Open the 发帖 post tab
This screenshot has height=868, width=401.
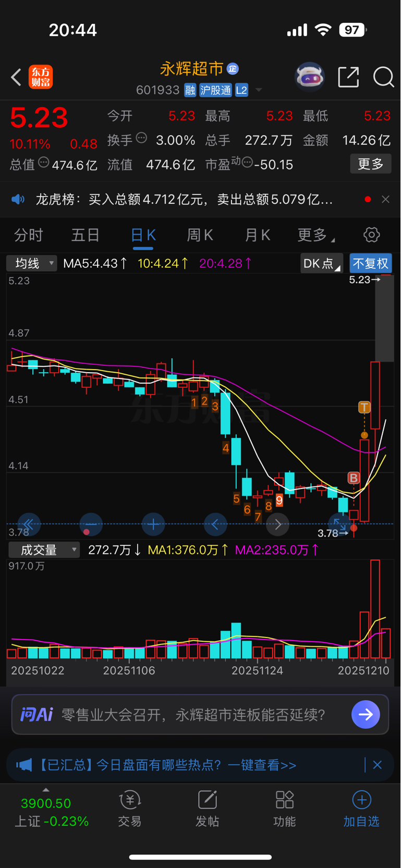tap(207, 809)
